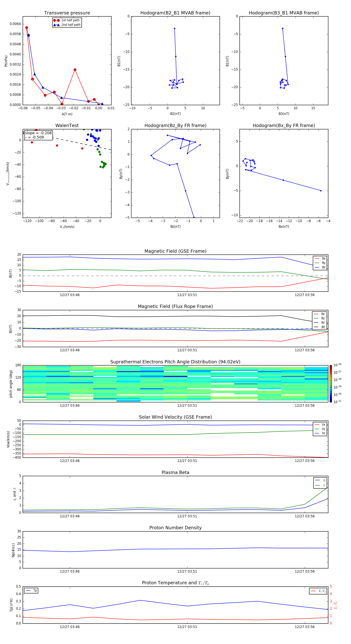Click 'Bz(nT)' x-axis label
The height and width of the screenshot is (644, 351).
point(175,227)
